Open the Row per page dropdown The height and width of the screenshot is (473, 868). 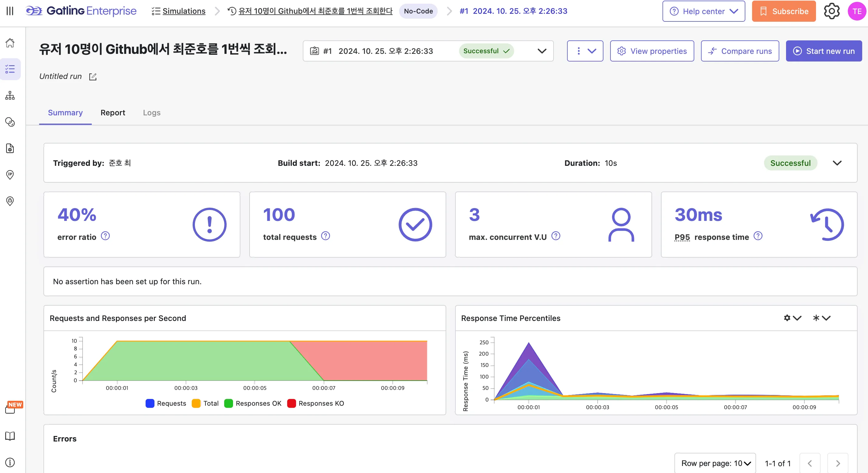tap(715, 463)
